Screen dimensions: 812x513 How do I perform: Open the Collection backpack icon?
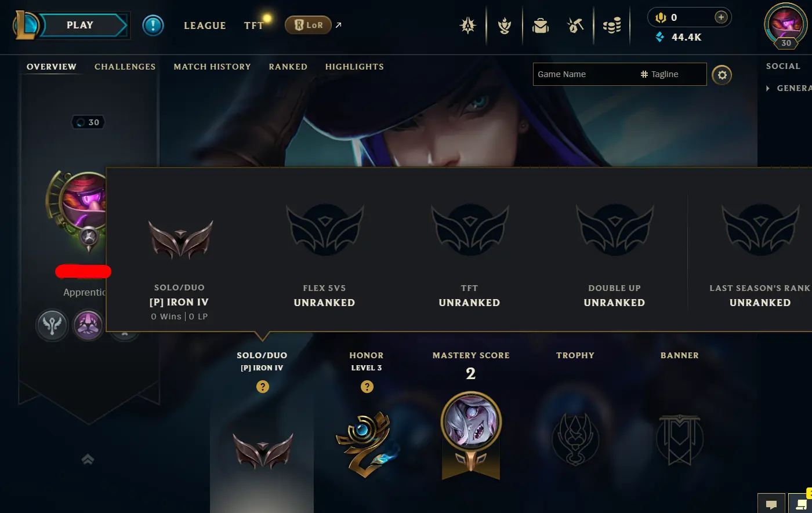tap(540, 26)
